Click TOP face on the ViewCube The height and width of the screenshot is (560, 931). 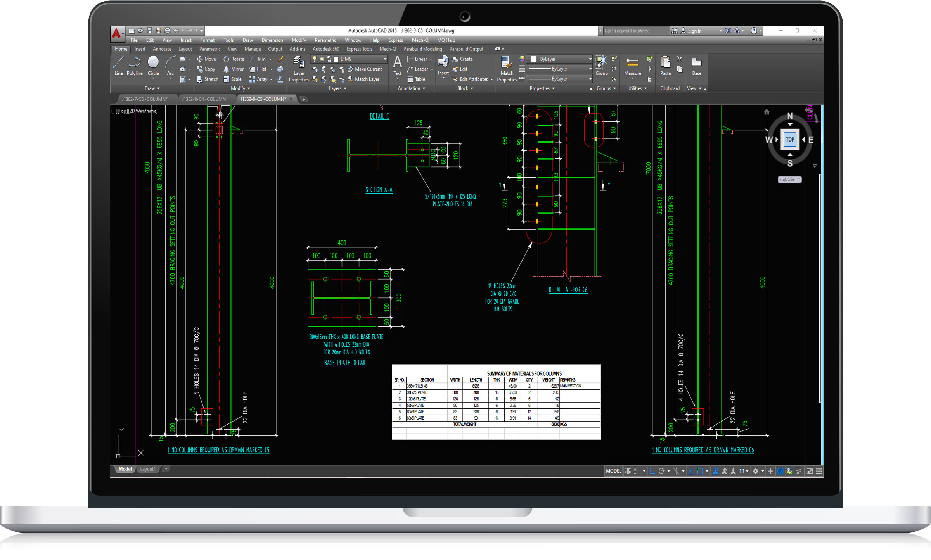click(x=790, y=140)
